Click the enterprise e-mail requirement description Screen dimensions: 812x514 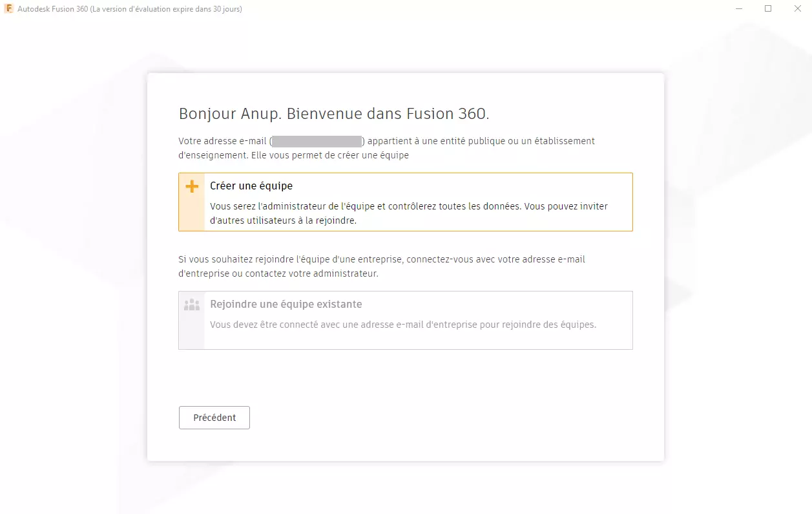tap(402, 325)
